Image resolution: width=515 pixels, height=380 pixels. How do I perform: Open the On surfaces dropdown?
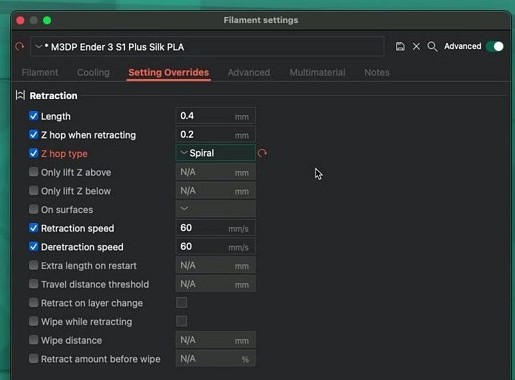pyautogui.click(x=216, y=209)
